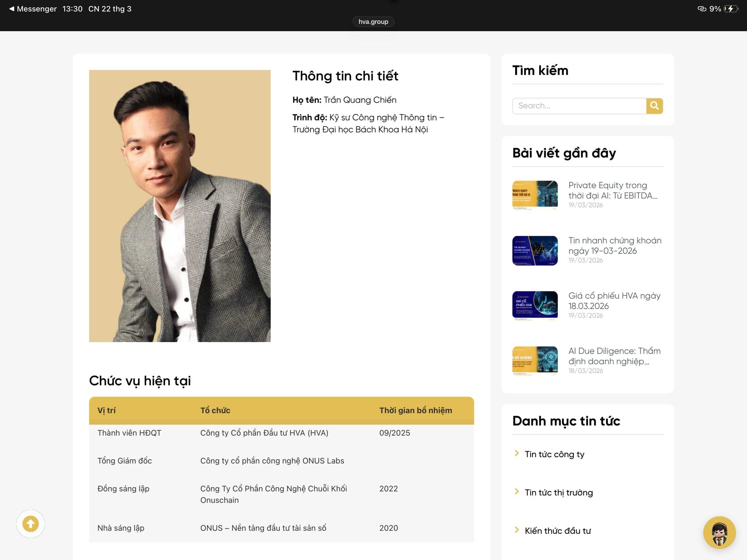747x560 pixels.
Task: Expand the Kiến thức đầu tư category
Action: point(558,530)
